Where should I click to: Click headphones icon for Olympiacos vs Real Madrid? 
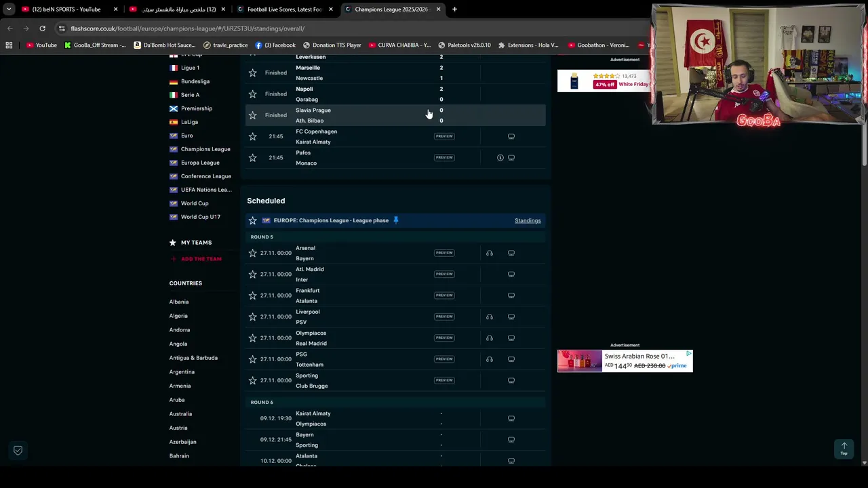pos(490,338)
